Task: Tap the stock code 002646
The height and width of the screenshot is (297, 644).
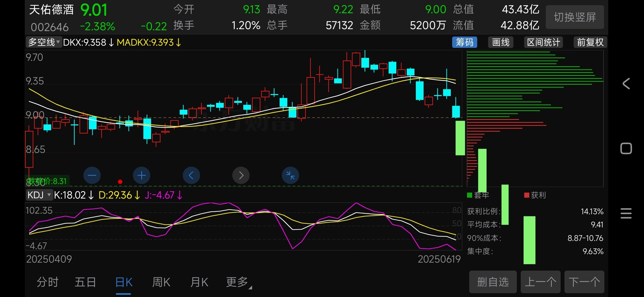Action: click(x=50, y=27)
